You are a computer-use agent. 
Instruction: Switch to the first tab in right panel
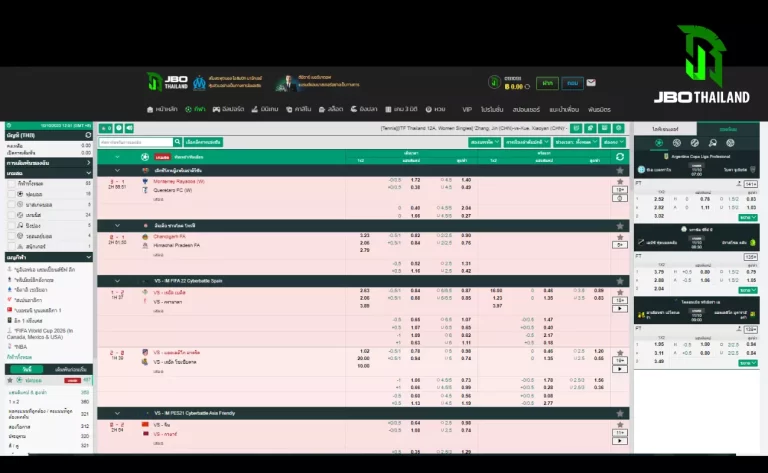[x=665, y=129]
